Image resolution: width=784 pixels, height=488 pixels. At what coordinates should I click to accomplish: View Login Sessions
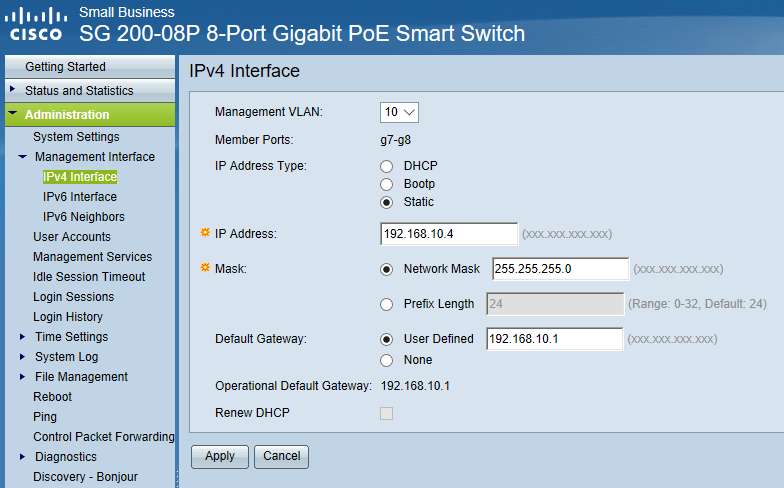(74, 296)
